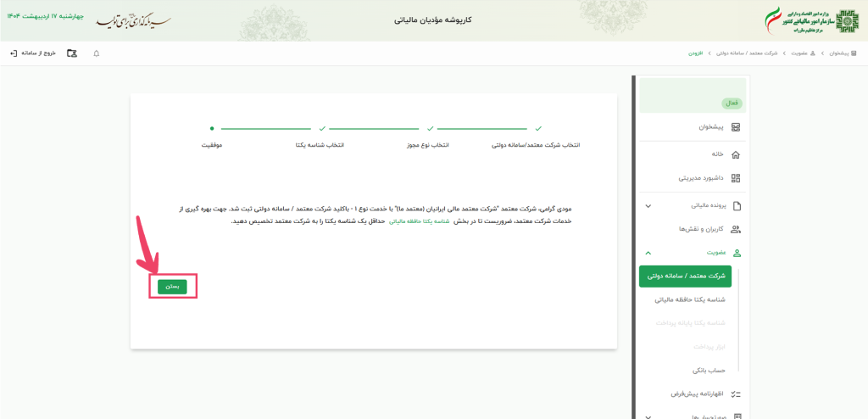Open the folder icon in top bar

(72, 53)
